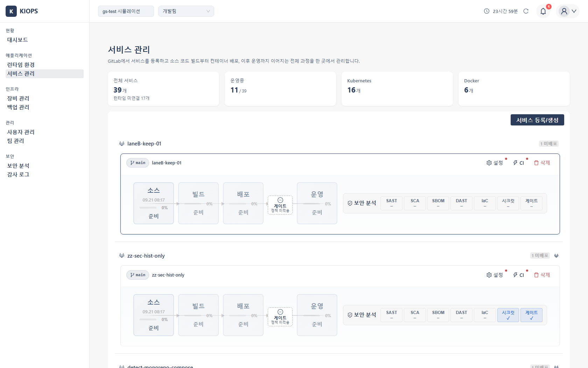Toggle SAST for laneB-keep-01
This screenshot has width=588, height=368.
click(392, 203)
